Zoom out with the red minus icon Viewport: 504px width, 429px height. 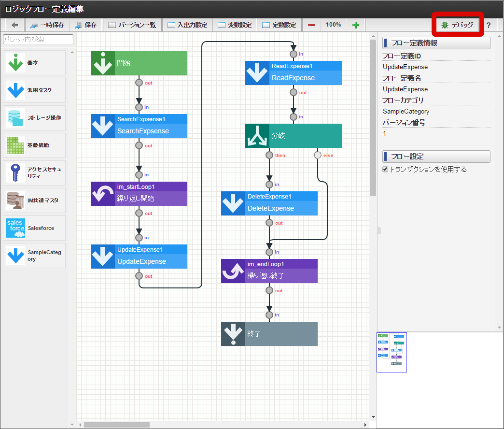click(311, 25)
